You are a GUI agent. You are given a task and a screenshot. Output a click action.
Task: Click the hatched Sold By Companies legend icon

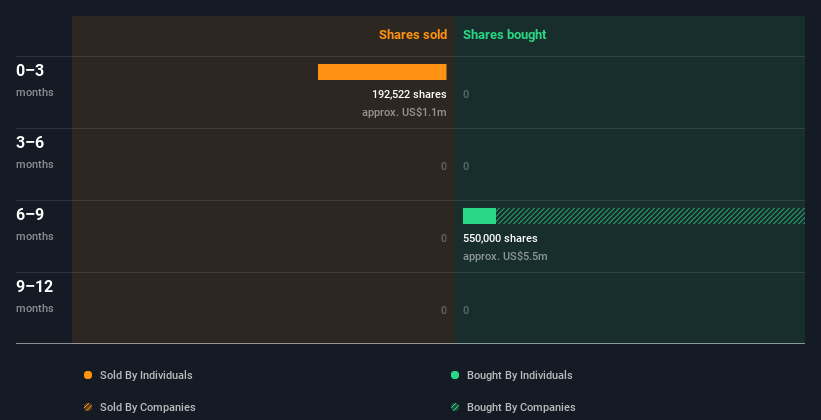tap(88, 407)
